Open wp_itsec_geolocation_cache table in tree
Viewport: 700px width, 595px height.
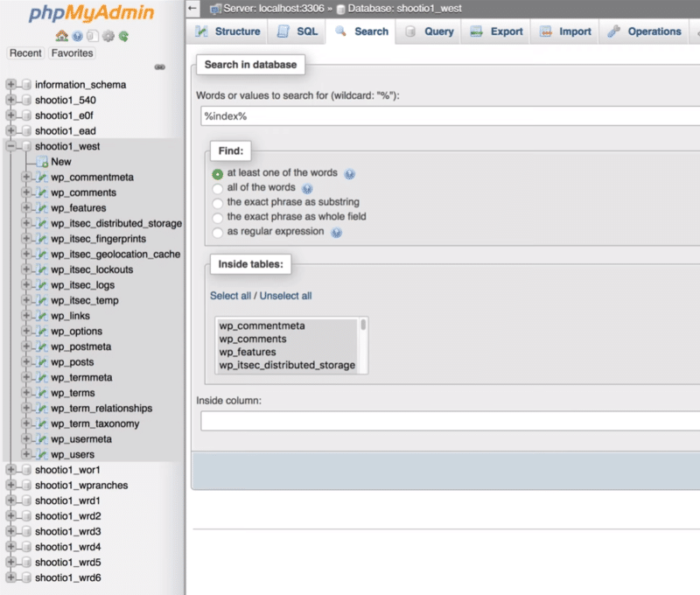point(115,255)
